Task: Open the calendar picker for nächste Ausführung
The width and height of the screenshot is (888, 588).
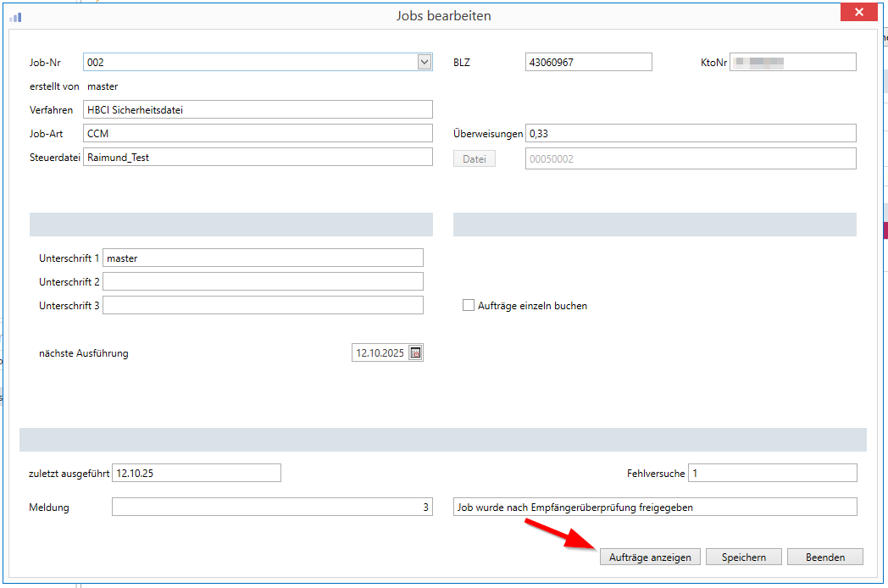Action: pyautogui.click(x=415, y=353)
